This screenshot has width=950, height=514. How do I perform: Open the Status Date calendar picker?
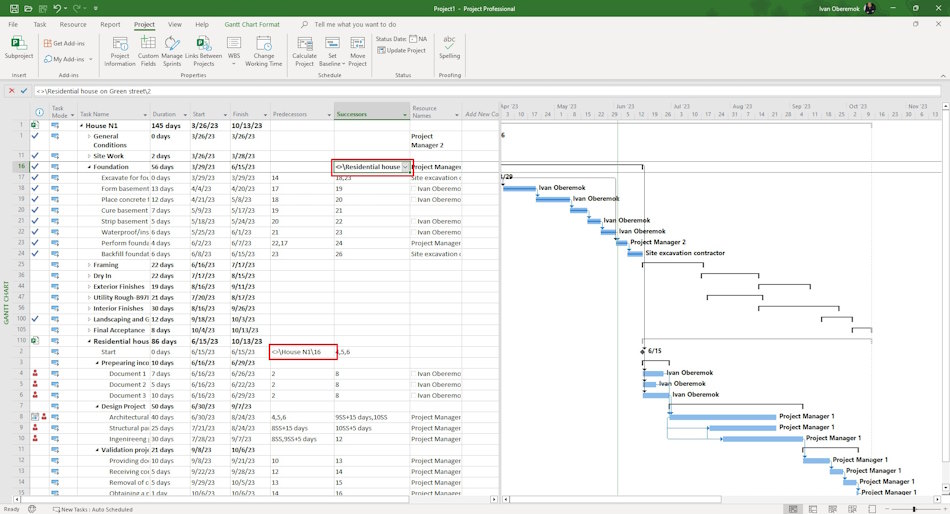tap(413, 39)
